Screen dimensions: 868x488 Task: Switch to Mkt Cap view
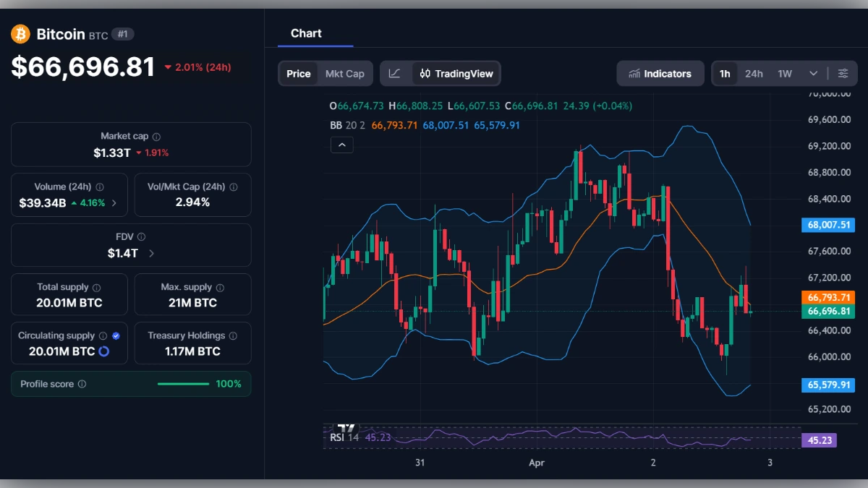click(x=345, y=73)
